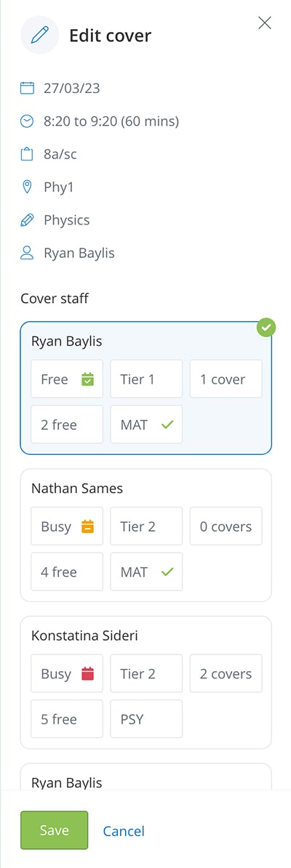Click the clipboard icon beside 8a/sc
This screenshot has width=291, height=868.
[27, 155]
